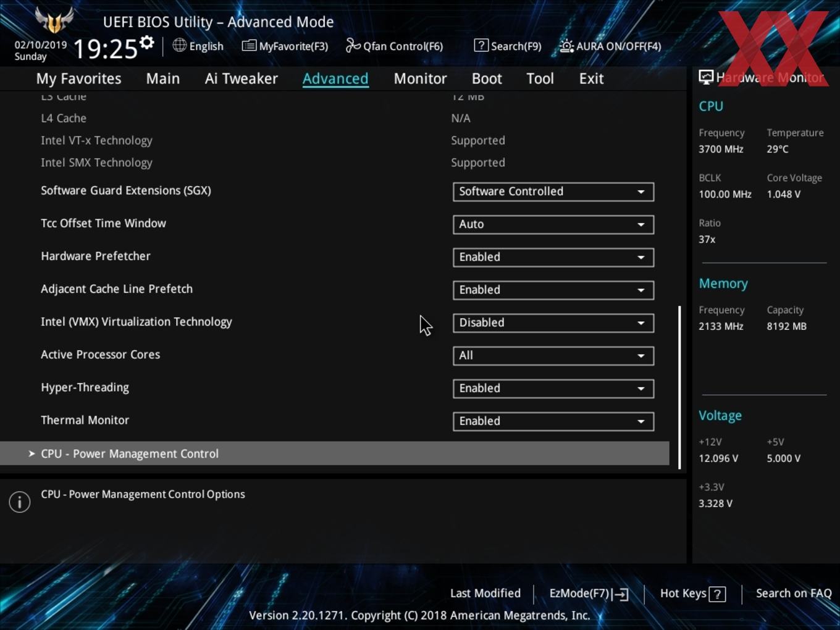Click the Supported value for Intel VT-x Technology
The image size is (840, 630).
click(x=478, y=141)
